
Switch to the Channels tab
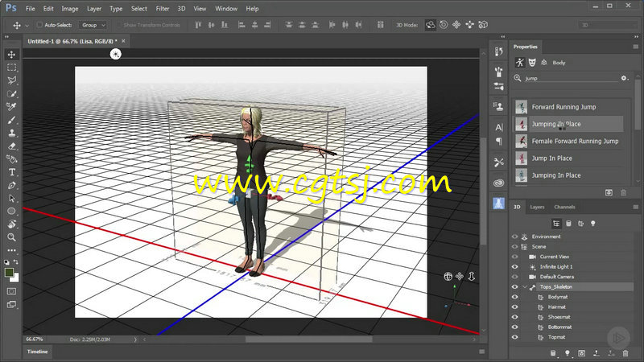pyautogui.click(x=564, y=207)
